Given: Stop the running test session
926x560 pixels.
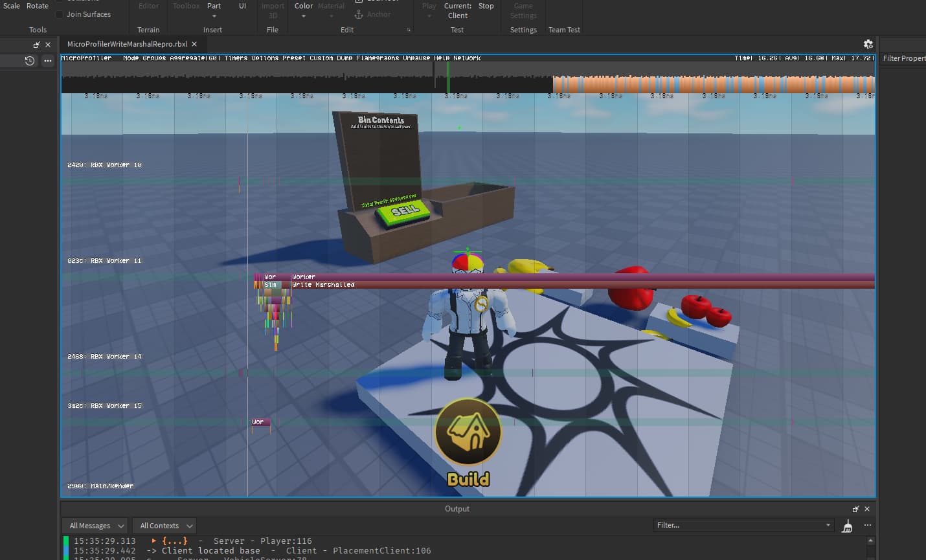Looking at the screenshot, I should [486, 6].
